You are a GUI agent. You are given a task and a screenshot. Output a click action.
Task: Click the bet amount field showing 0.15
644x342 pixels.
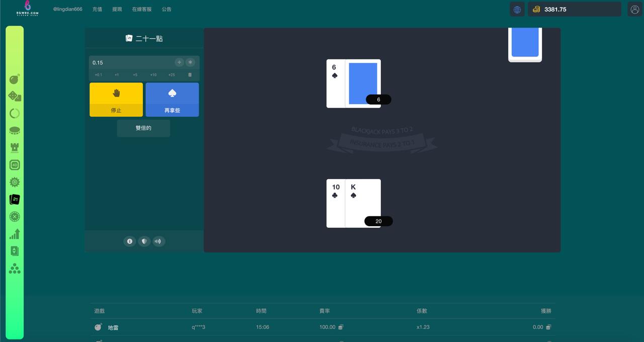pos(131,62)
